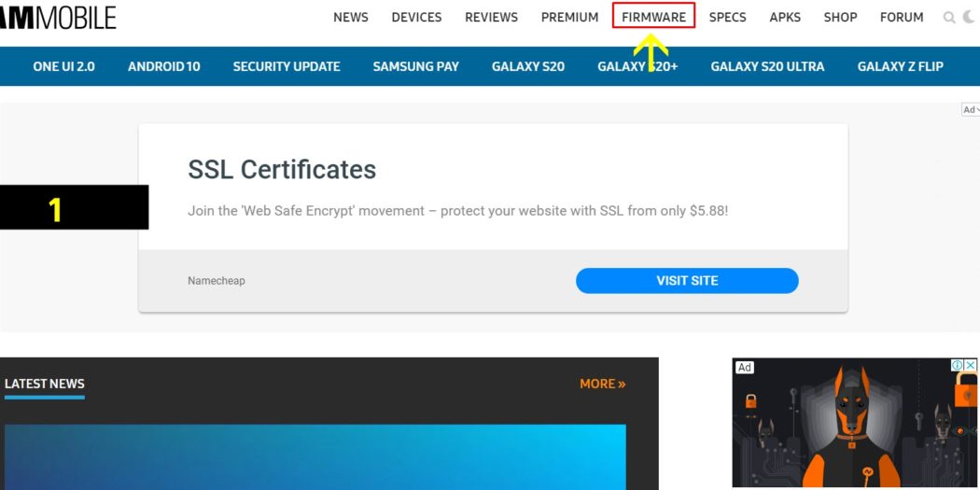Open the Ad options label above banner
Screen dimensions: 980x490
click(971, 109)
